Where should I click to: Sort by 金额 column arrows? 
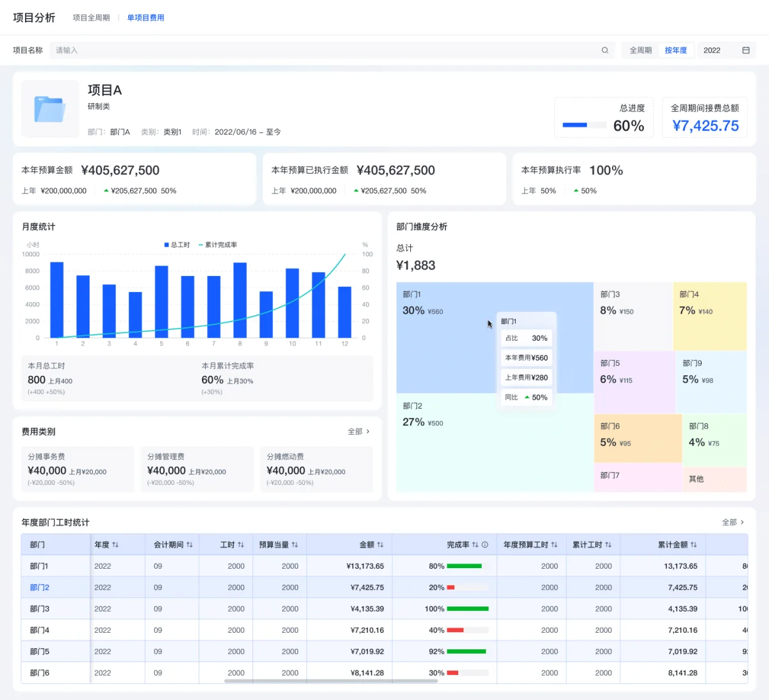click(x=380, y=545)
